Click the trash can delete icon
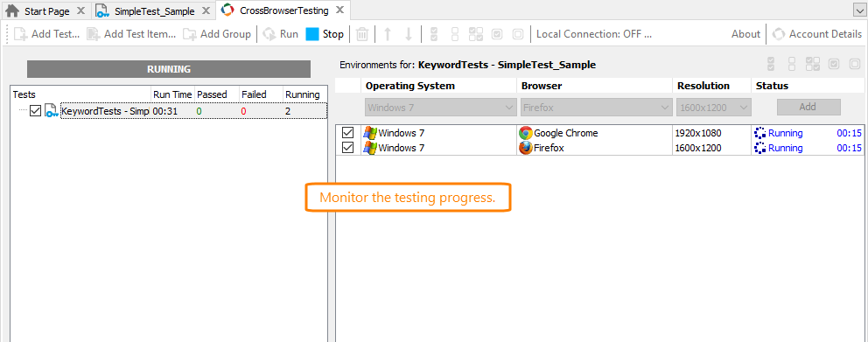This screenshot has height=342, width=868. click(x=362, y=34)
